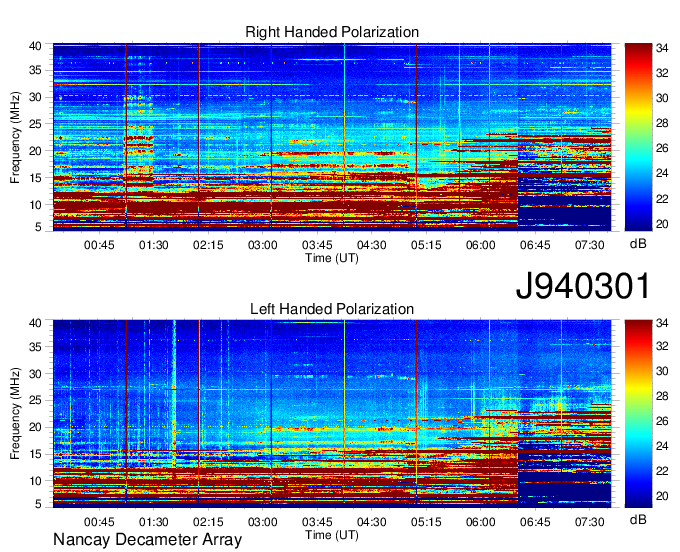Click the 5 MHz tick of Left Handed plot

point(39,504)
